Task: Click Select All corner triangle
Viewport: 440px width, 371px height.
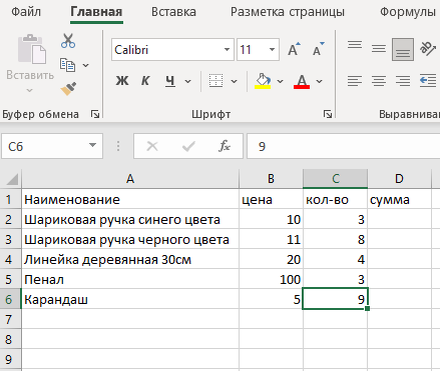Action: point(12,179)
